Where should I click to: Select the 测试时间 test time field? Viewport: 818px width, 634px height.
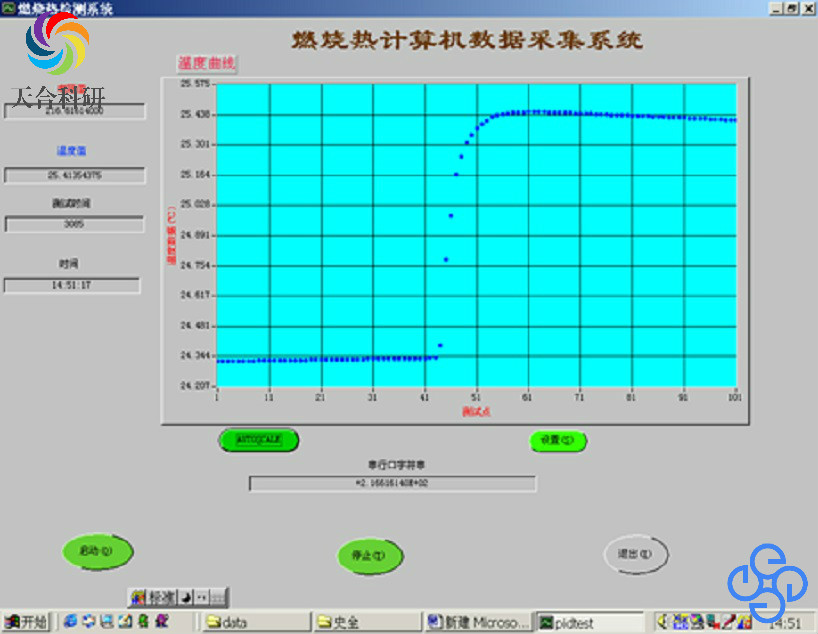pos(74,225)
